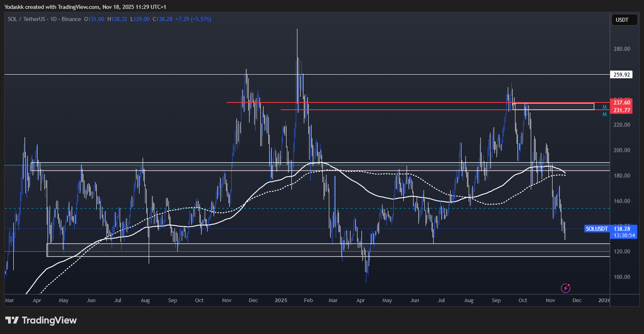Click the 200.00 price scale label
Screen dimensions: 644x334
click(621, 150)
